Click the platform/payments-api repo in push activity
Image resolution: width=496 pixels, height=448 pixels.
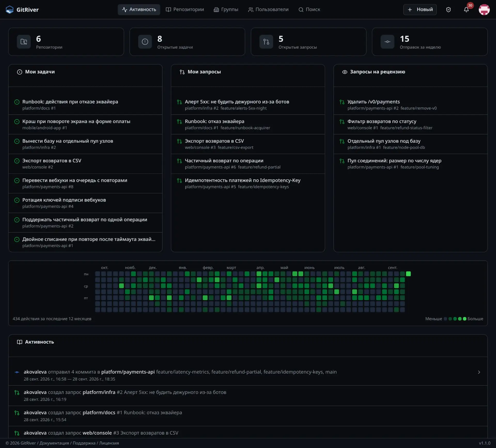coord(128,372)
